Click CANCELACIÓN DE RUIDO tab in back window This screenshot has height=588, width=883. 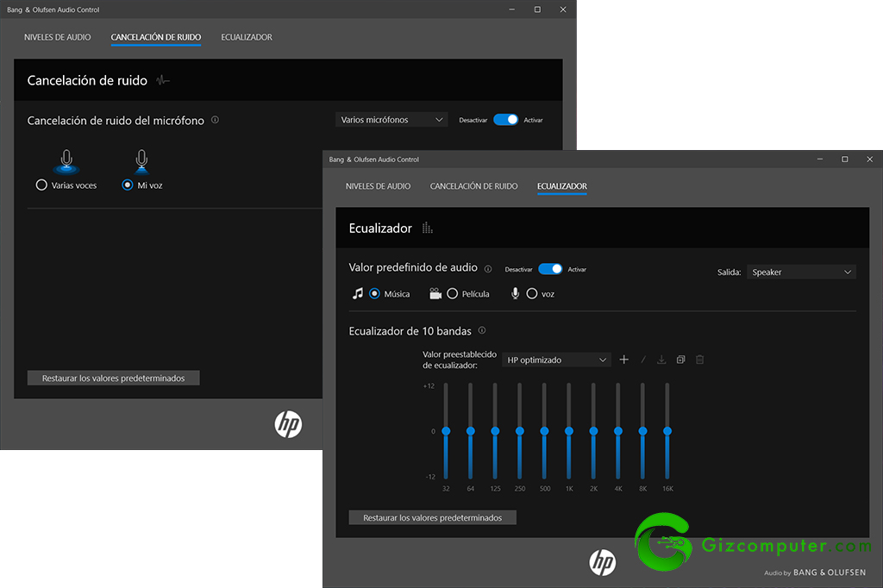(x=156, y=37)
